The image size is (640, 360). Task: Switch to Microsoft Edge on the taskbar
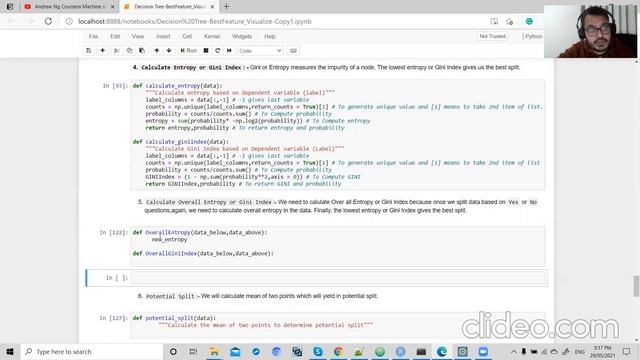click(x=442, y=351)
